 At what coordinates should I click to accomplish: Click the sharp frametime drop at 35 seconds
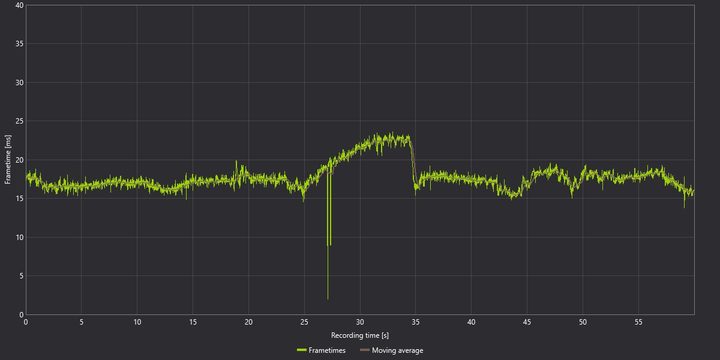pyautogui.click(x=413, y=165)
